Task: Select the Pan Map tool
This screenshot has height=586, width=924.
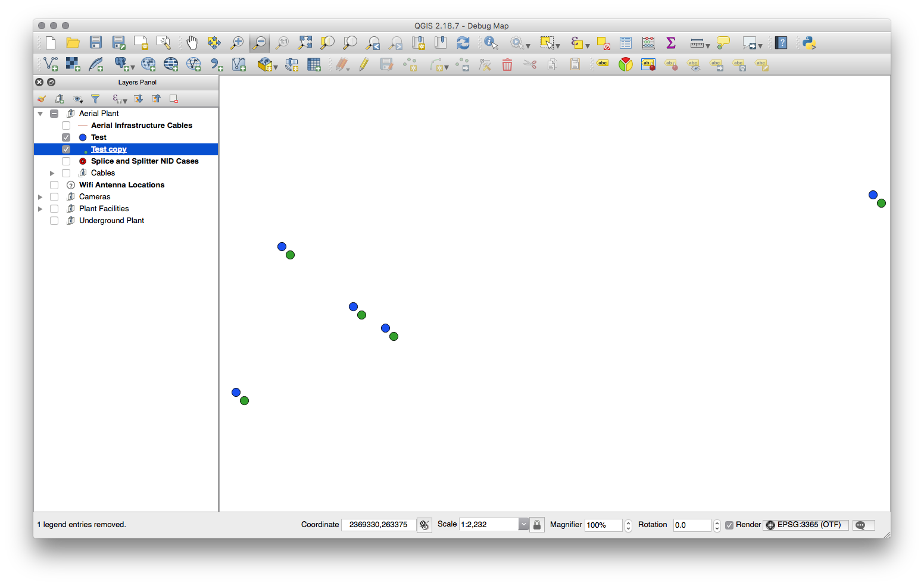Action: click(x=192, y=42)
